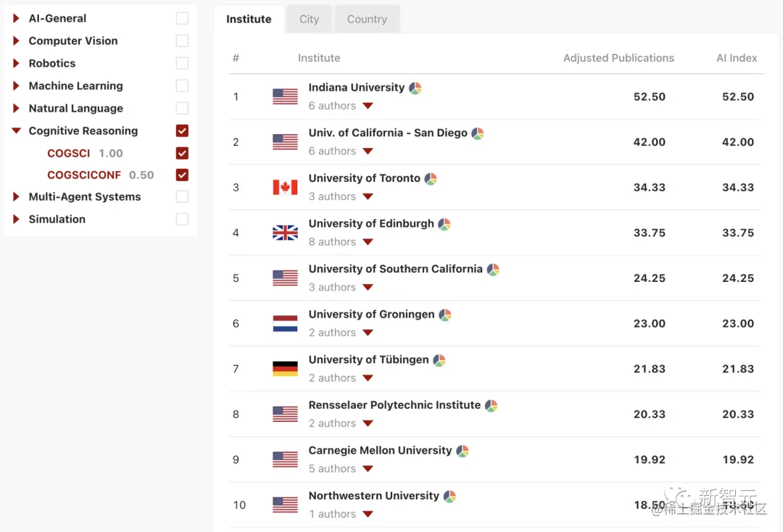Expand the Computer Vision category arrow
The height and width of the screenshot is (532, 783).
(16, 41)
